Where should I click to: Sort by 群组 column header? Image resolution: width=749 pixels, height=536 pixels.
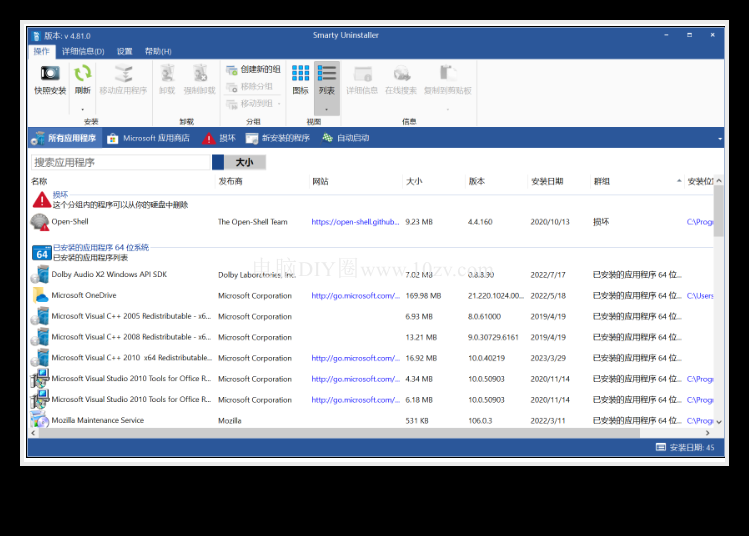point(601,182)
